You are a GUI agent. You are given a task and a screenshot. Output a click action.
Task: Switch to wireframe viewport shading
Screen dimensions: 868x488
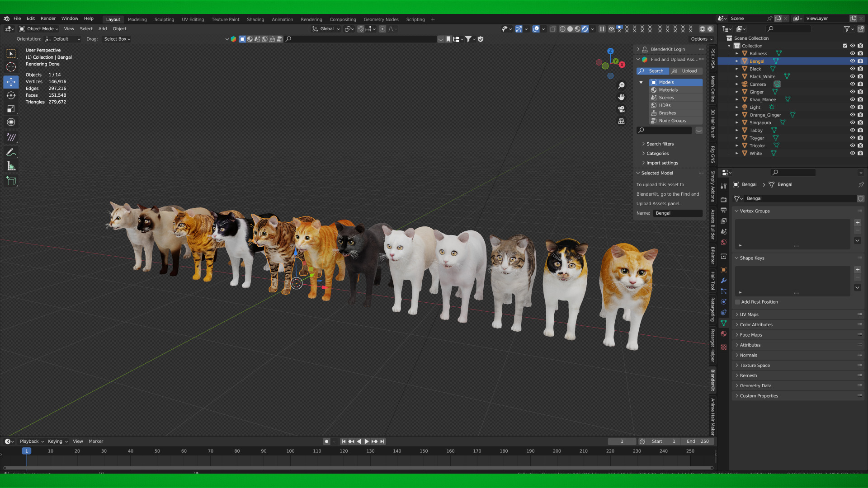point(562,29)
